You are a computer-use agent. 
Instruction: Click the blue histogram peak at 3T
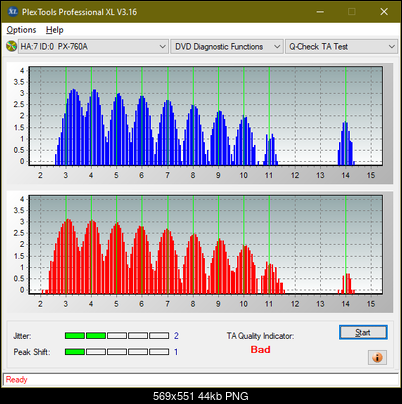pos(71,127)
